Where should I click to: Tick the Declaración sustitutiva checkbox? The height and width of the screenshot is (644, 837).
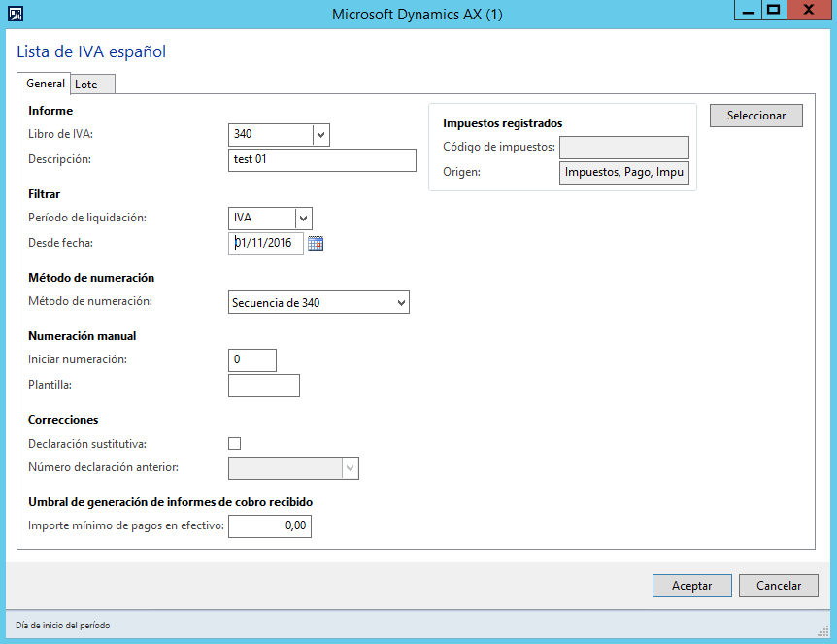[234, 443]
